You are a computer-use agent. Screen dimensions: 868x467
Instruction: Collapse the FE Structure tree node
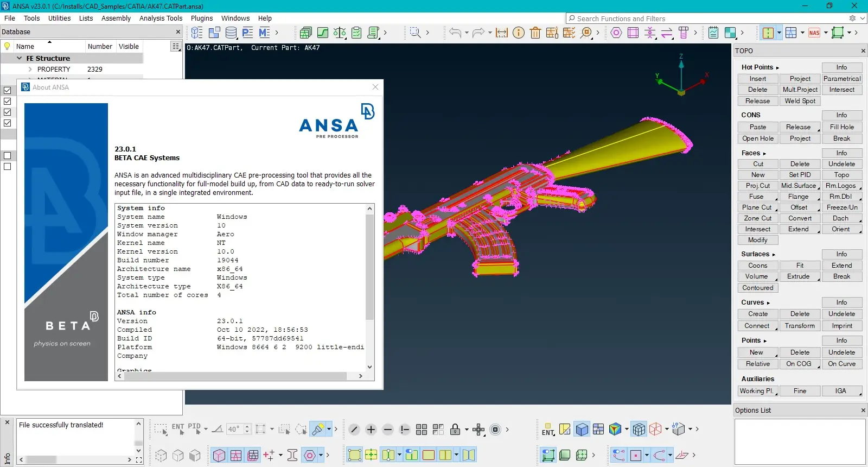coord(20,58)
